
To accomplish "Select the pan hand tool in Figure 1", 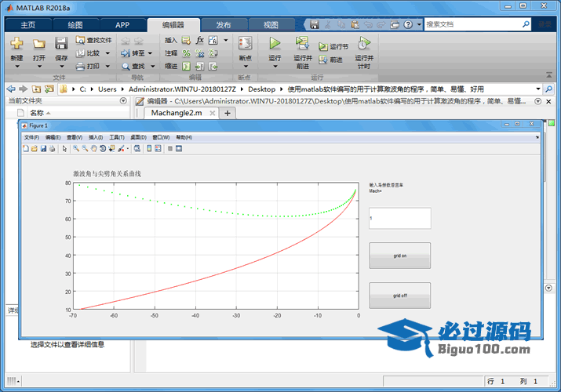I will tap(93, 148).
